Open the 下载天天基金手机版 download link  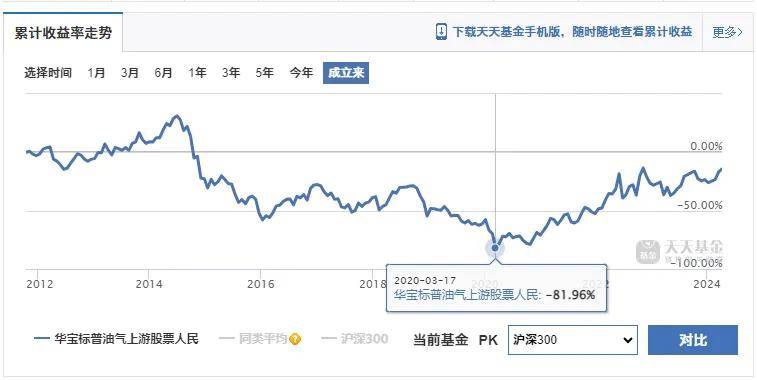click(x=572, y=32)
